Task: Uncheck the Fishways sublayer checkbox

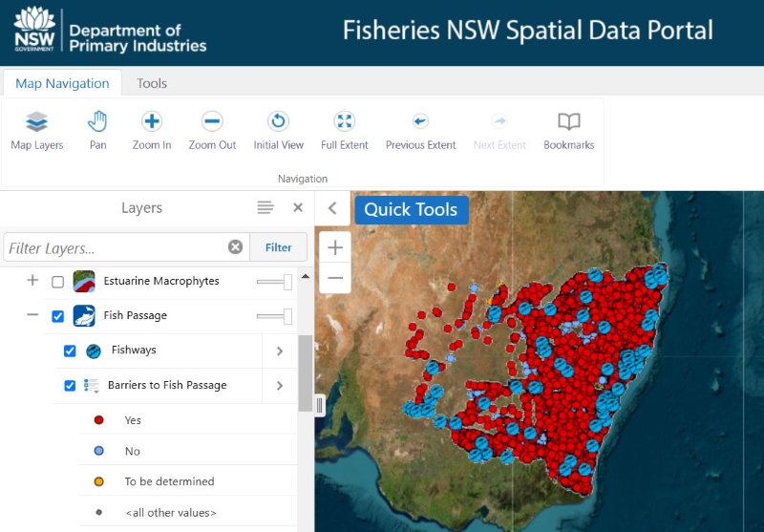Action: click(x=70, y=351)
